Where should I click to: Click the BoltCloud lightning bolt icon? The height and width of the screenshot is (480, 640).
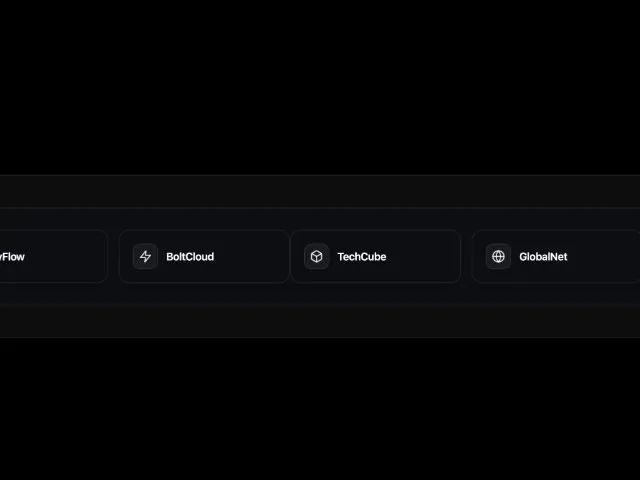pos(145,256)
